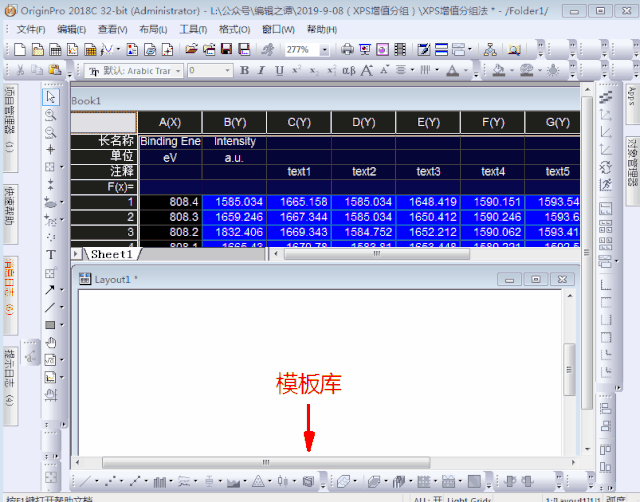Click the Open project folder icon
This screenshot has width=640, height=502.
tap(191, 50)
